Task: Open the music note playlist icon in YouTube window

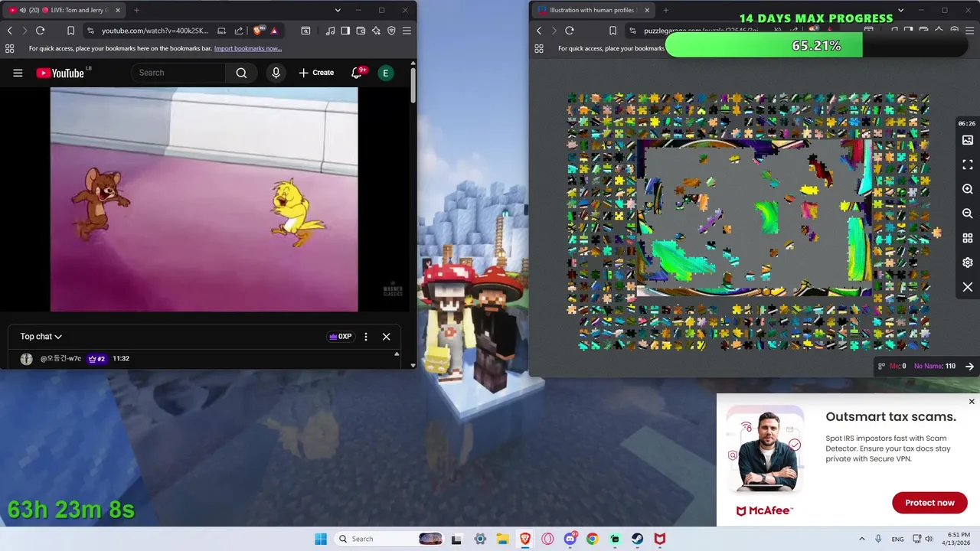Action: pyautogui.click(x=330, y=31)
